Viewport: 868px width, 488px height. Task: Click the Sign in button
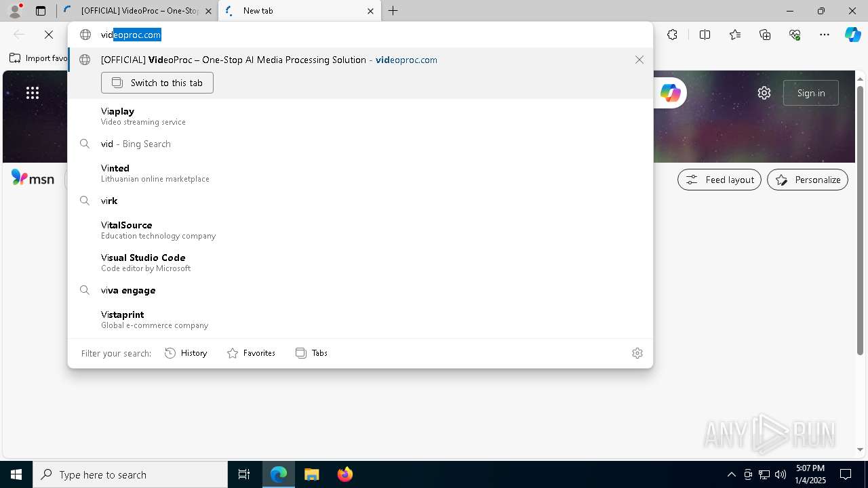[x=811, y=93]
